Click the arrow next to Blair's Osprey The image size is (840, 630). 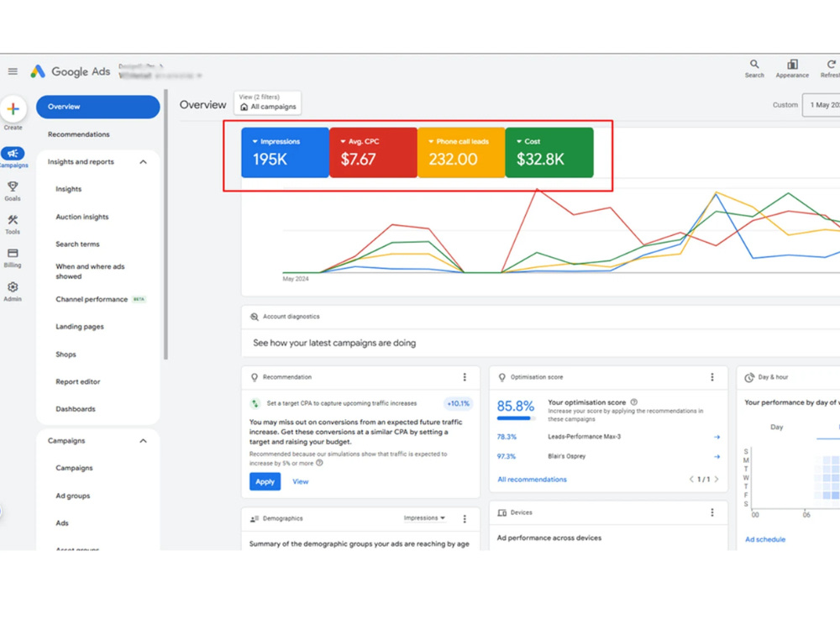coord(717,457)
